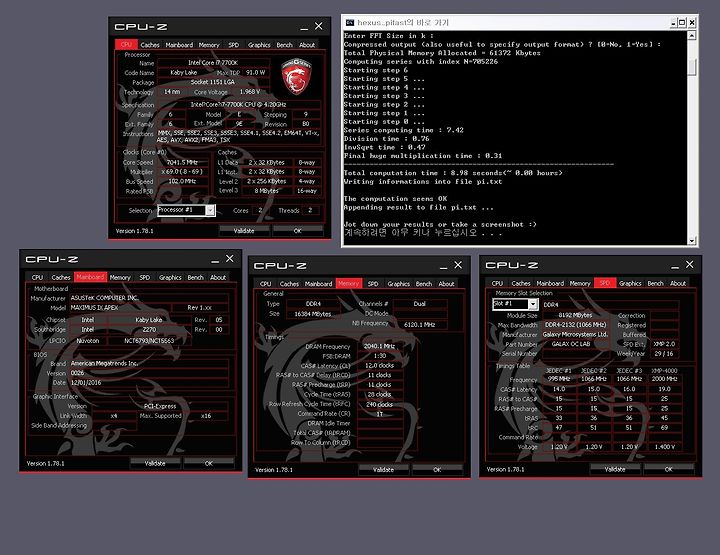720x555 pixels.
Task: Open CPU tab in Memory window
Action: (265, 284)
